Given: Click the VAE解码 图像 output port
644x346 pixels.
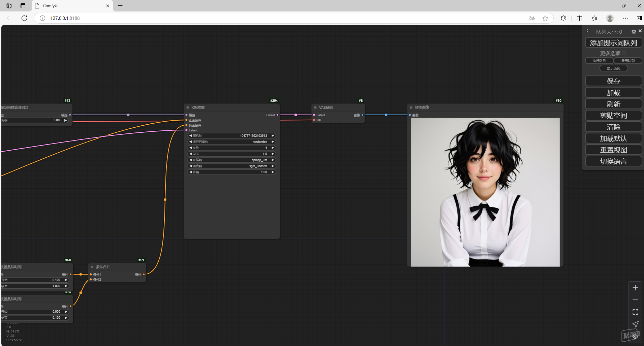Looking at the screenshot, I should 362,115.
